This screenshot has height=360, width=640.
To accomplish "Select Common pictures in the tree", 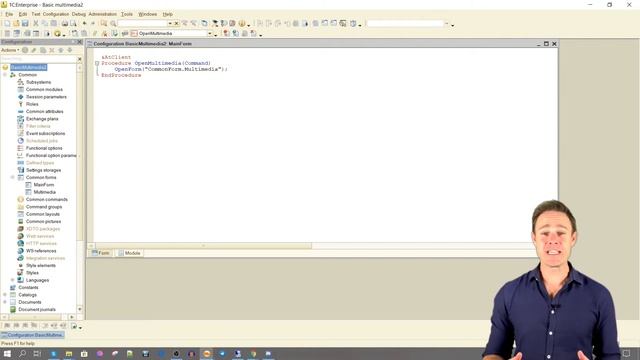I will 43,222.
